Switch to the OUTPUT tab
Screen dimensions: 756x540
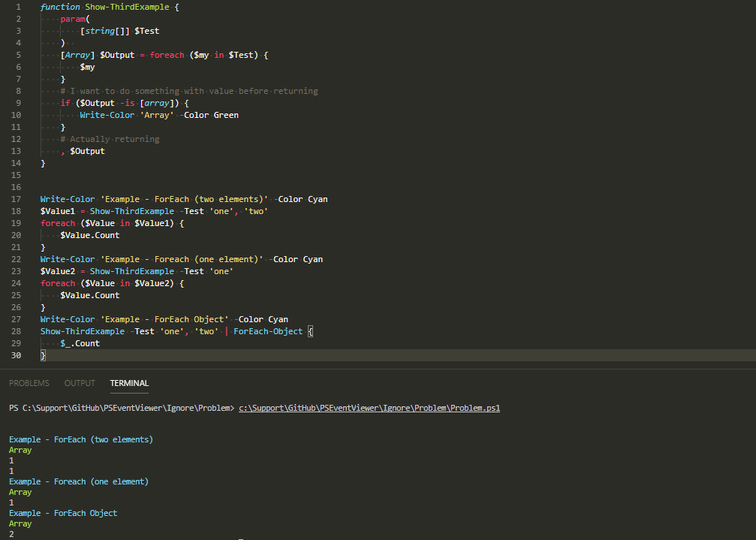pyautogui.click(x=79, y=383)
